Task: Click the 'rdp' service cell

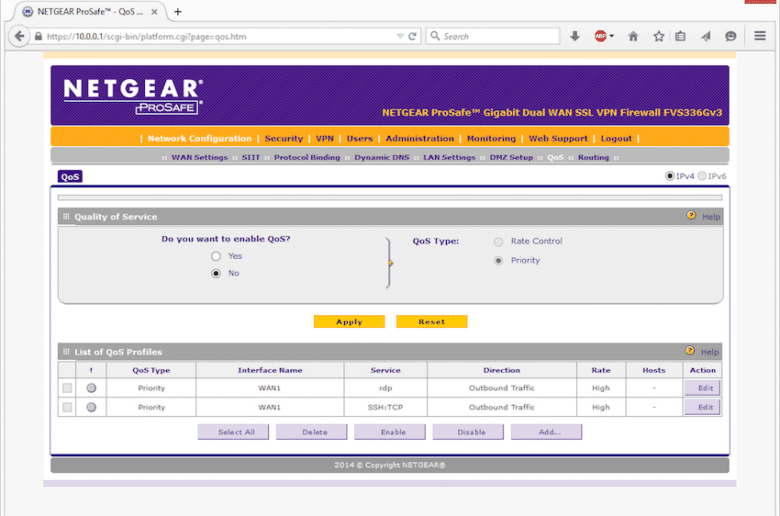Action: (386, 388)
